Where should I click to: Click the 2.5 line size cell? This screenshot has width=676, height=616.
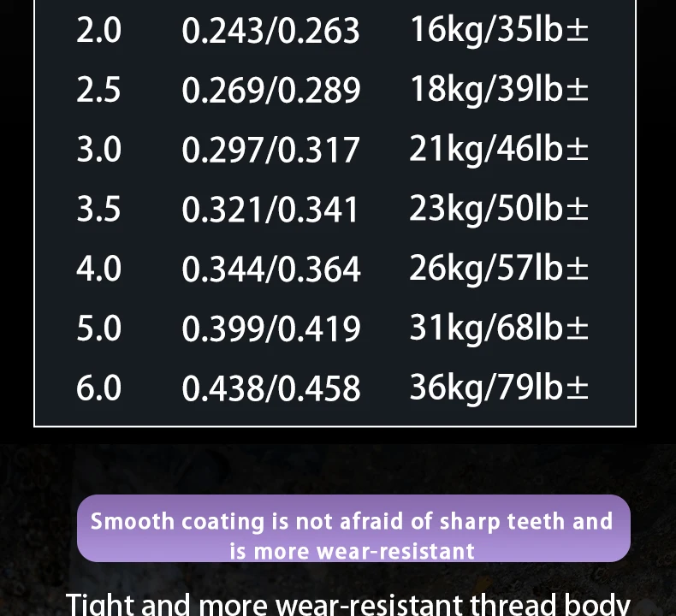[x=98, y=90]
